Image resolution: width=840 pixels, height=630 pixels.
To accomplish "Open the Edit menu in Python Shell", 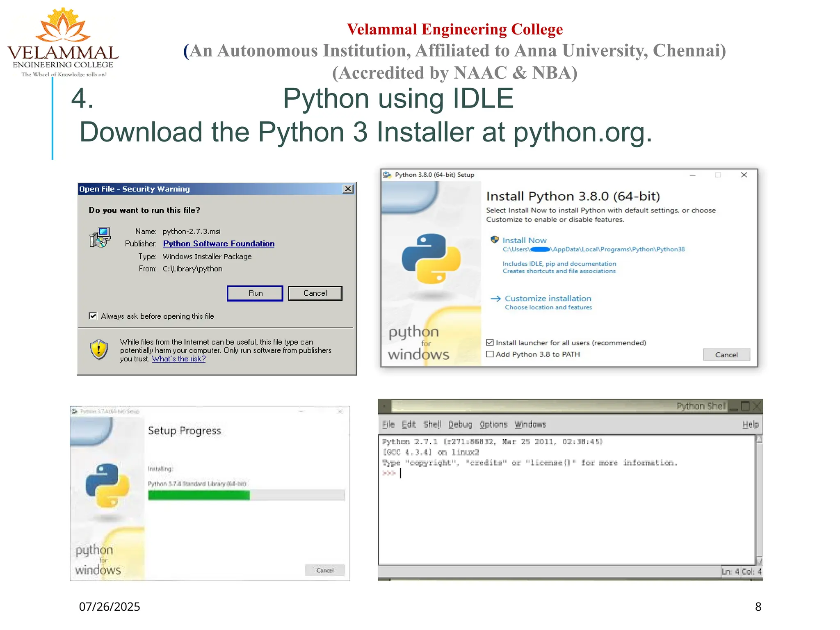I will (x=409, y=425).
